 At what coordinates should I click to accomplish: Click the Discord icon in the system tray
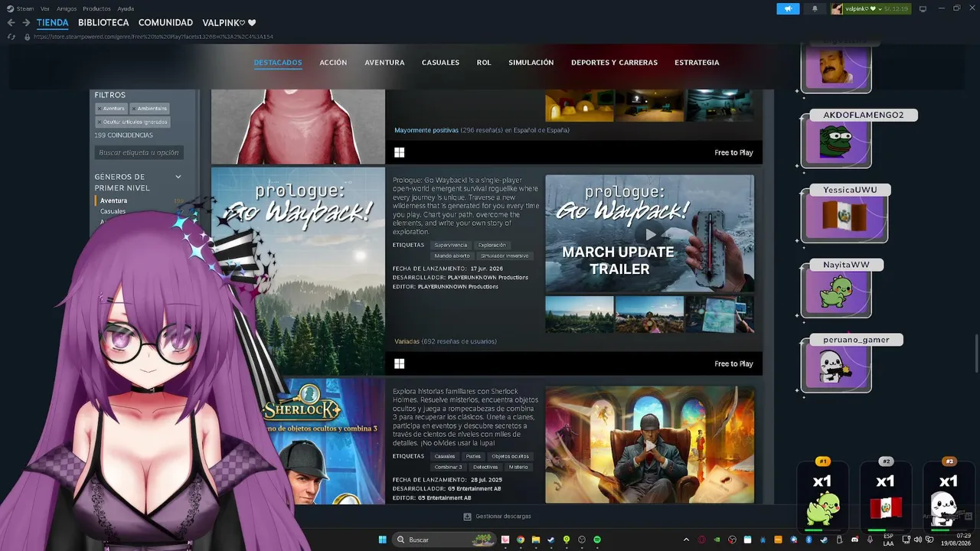[x=855, y=540]
